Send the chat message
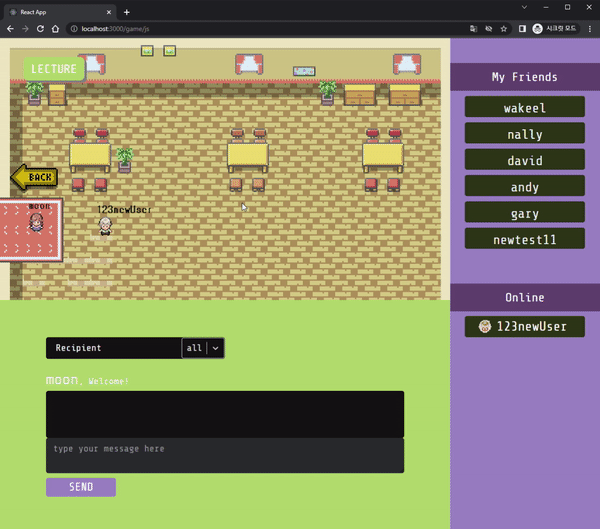 click(81, 487)
